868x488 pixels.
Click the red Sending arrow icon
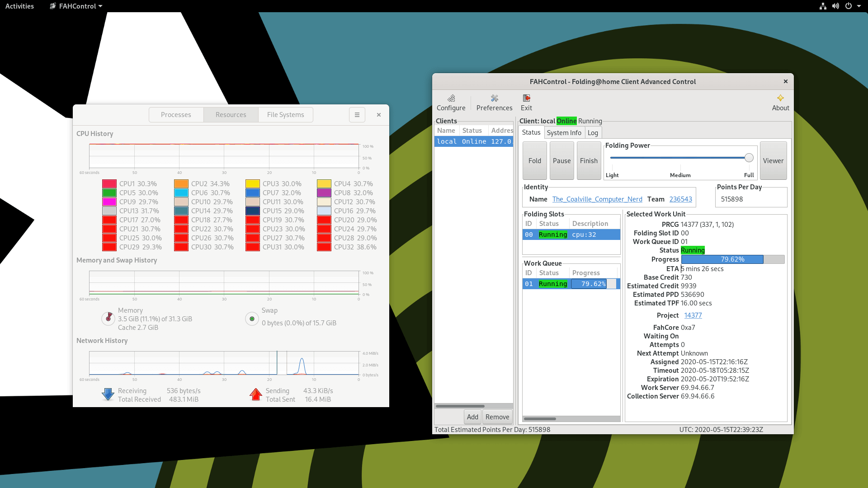click(256, 394)
